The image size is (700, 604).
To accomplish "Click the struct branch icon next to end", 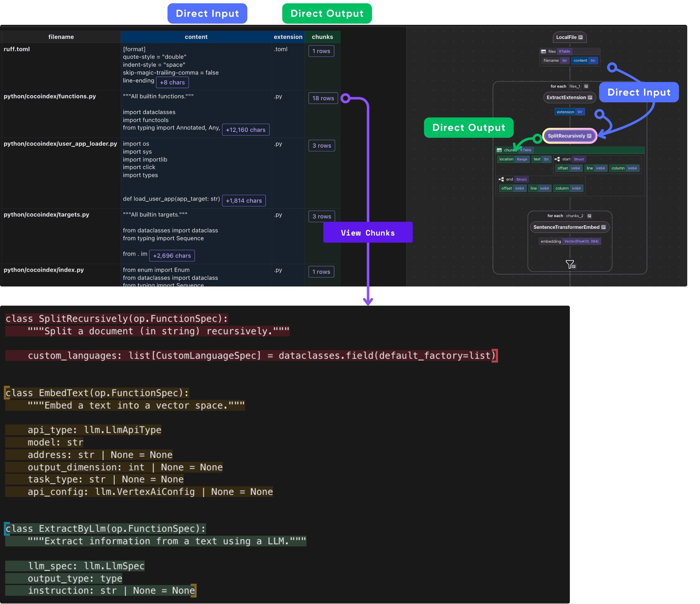I will [x=502, y=180].
